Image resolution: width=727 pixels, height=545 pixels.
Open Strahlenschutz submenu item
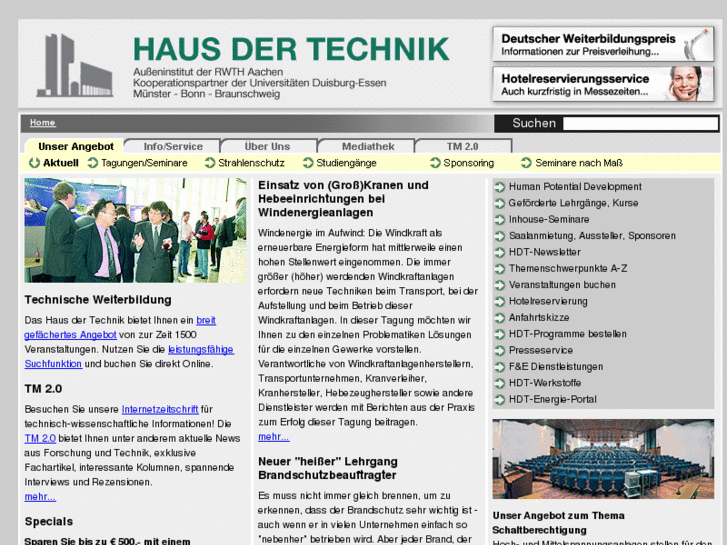click(x=251, y=163)
